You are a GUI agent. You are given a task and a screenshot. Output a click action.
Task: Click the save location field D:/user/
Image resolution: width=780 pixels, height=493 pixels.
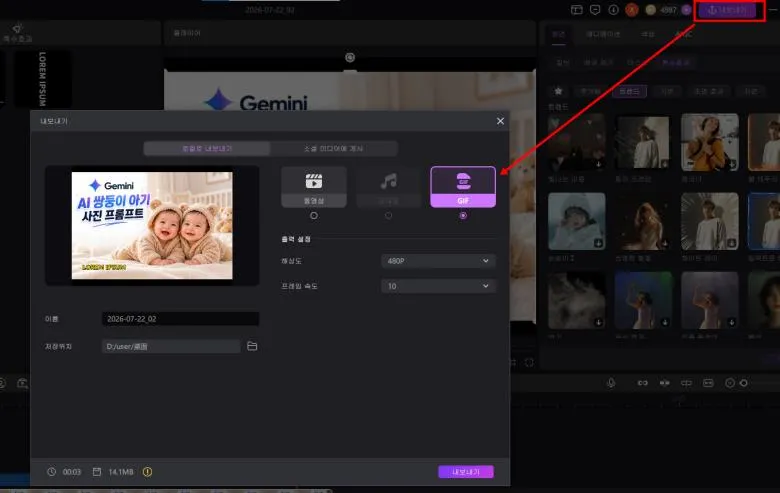coord(171,346)
